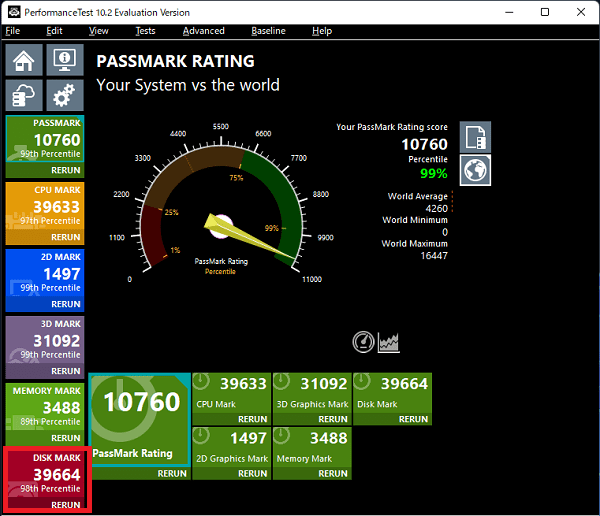Open the Tests menu
Viewport: 600px width, 516px height.
tap(145, 31)
